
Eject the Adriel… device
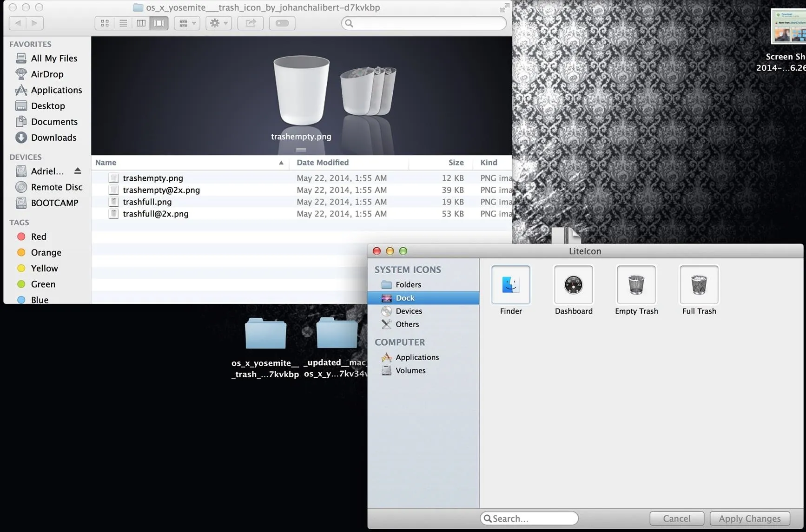(78, 171)
